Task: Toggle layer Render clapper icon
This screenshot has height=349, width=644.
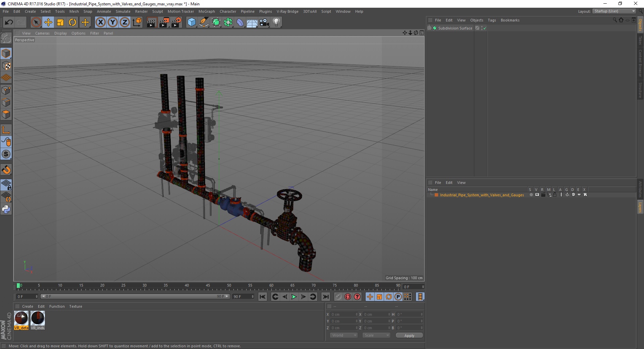Action: (x=543, y=195)
